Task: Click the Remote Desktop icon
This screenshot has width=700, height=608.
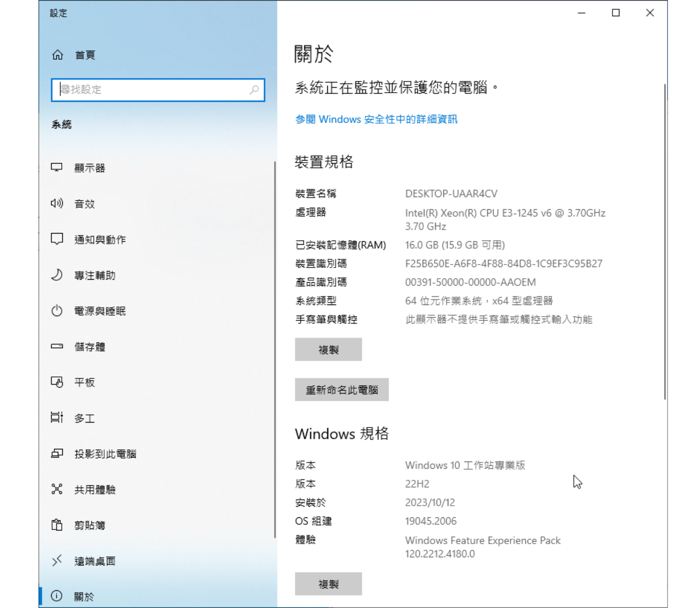Action: point(57,560)
